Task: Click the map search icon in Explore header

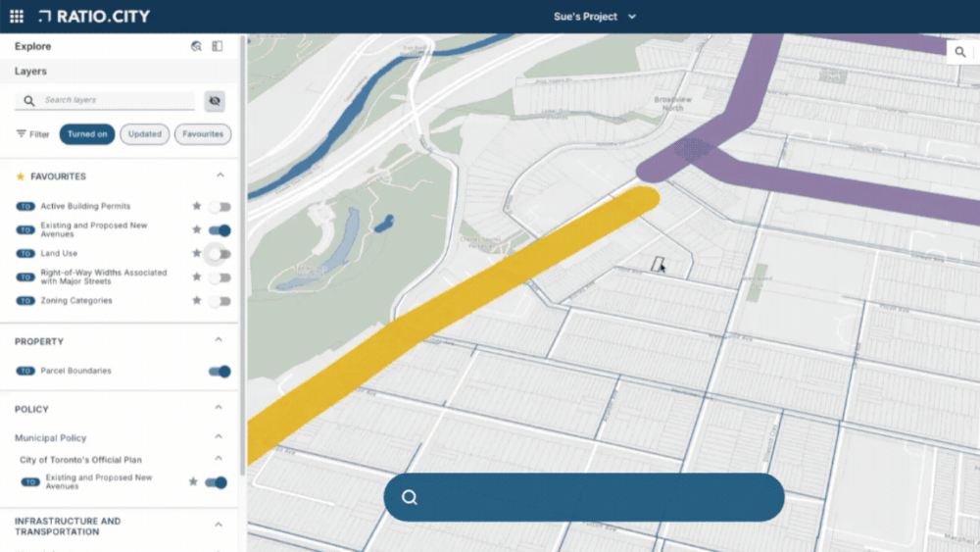Action: click(196, 46)
